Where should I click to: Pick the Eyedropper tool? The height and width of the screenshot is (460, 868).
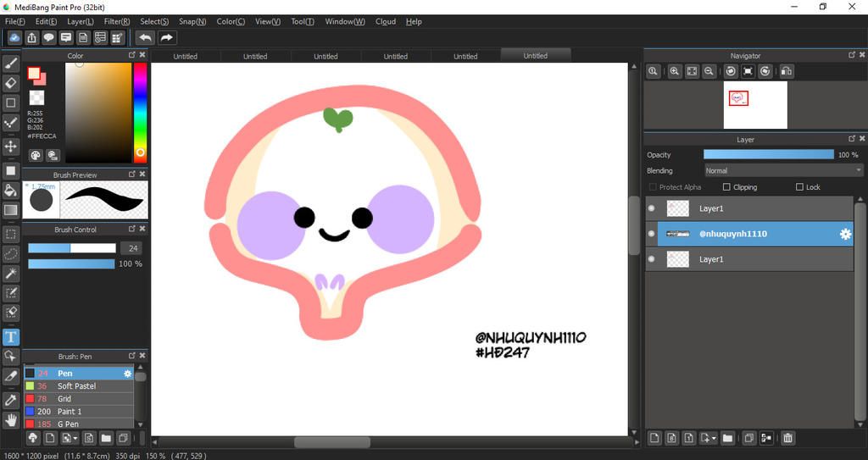point(11,399)
